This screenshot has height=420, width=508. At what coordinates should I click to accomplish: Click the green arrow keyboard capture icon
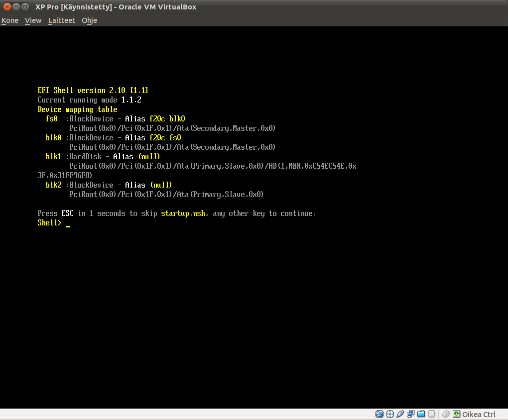coord(456,414)
